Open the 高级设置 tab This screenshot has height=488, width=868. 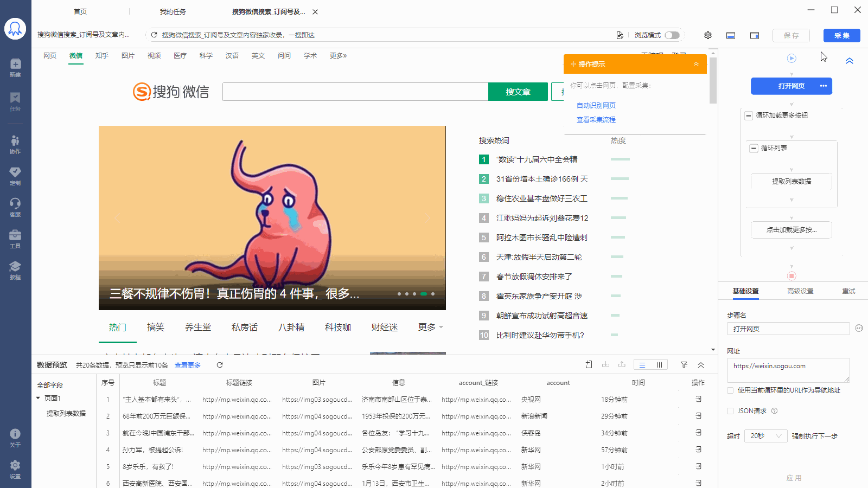pos(800,291)
